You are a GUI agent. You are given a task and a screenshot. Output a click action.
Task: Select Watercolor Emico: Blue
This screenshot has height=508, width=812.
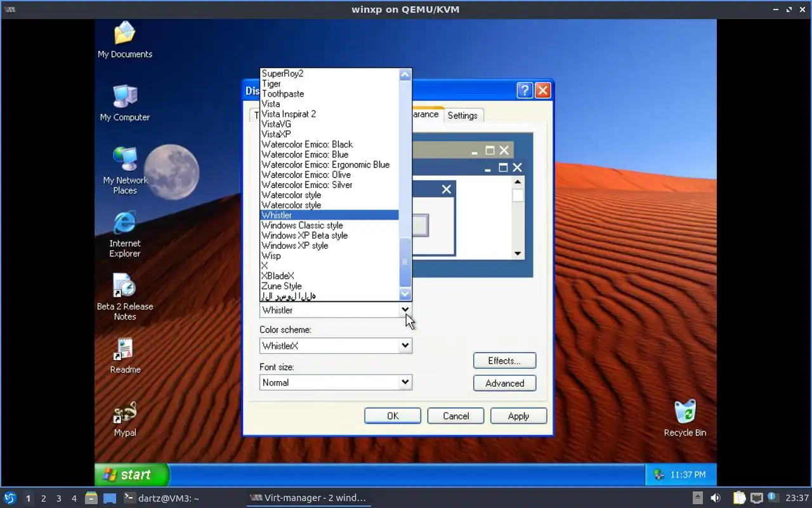pos(330,155)
